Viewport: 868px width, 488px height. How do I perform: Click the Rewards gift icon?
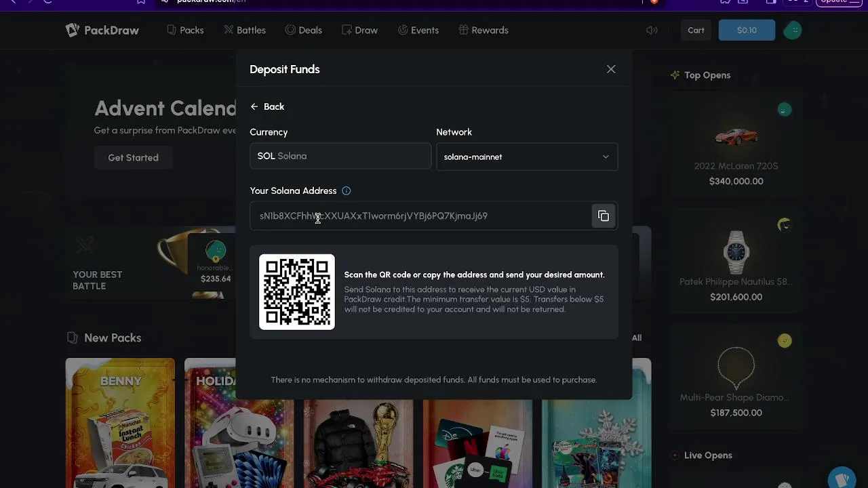[x=464, y=30]
